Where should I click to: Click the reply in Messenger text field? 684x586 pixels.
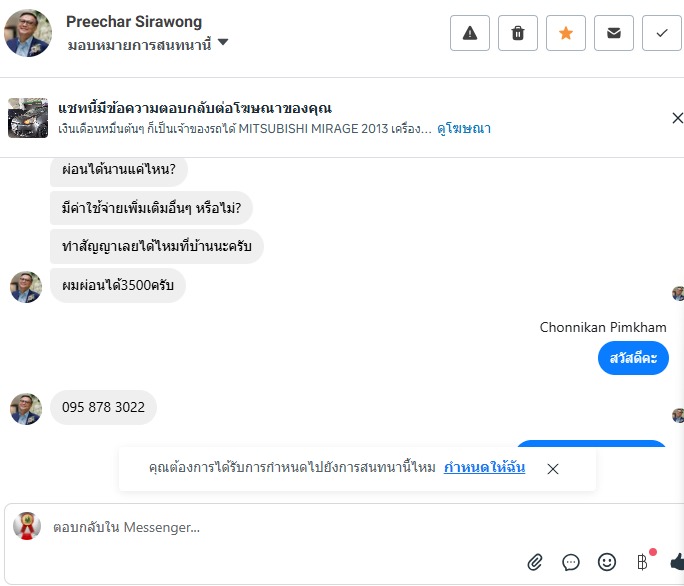(300, 527)
